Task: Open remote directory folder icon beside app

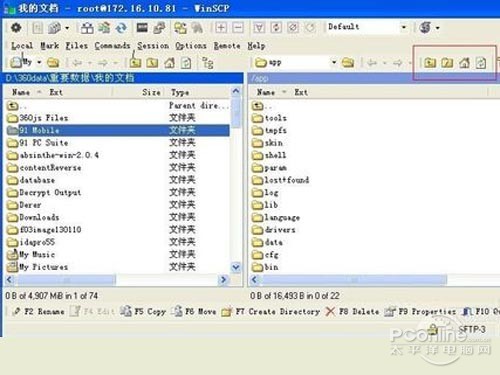Action: 348,62
